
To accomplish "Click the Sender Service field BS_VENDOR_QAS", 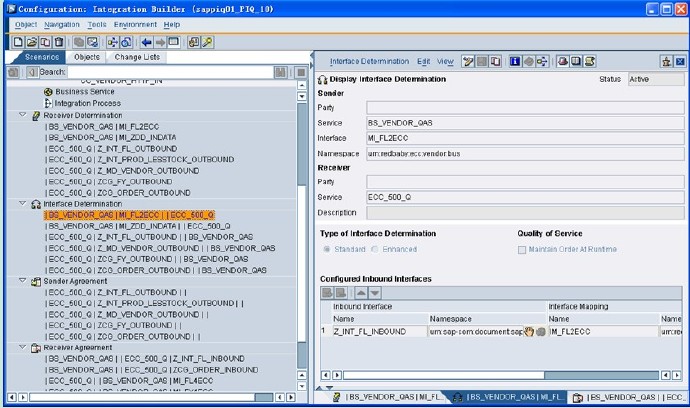I will tap(525, 123).
